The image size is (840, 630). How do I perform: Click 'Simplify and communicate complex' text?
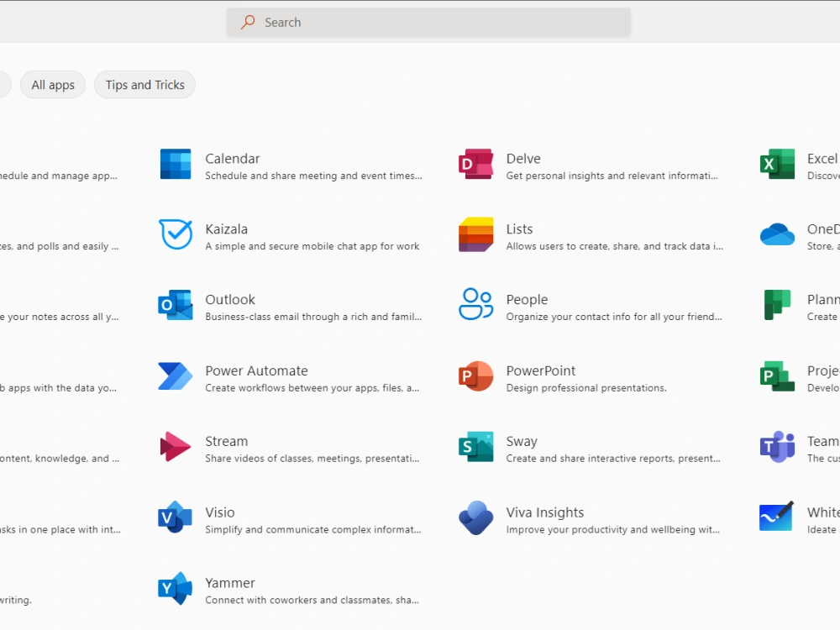(x=313, y=530)
